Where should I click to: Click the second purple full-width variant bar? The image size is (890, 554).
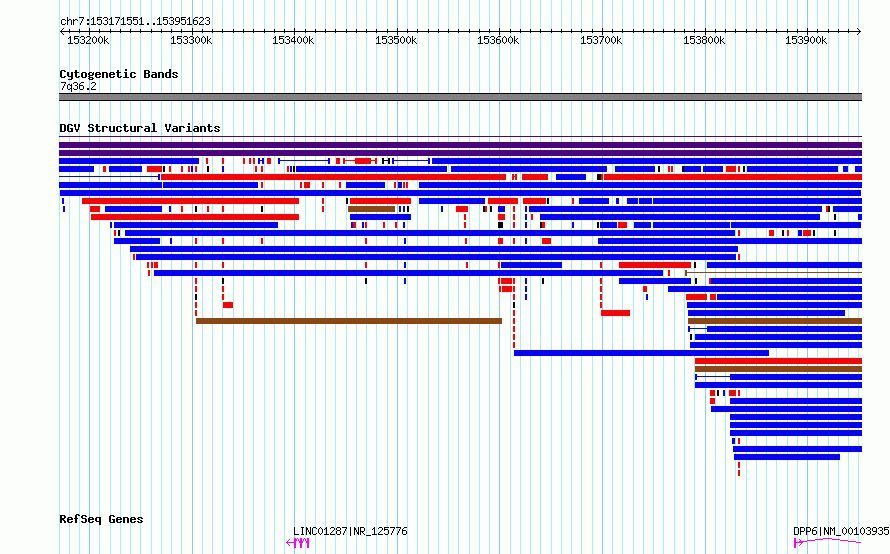click(x=460, y=153)
